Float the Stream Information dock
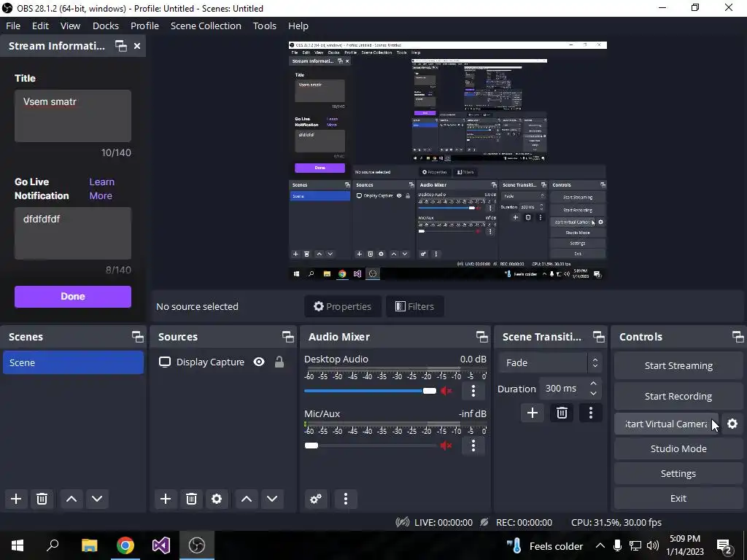 (121, 46)
